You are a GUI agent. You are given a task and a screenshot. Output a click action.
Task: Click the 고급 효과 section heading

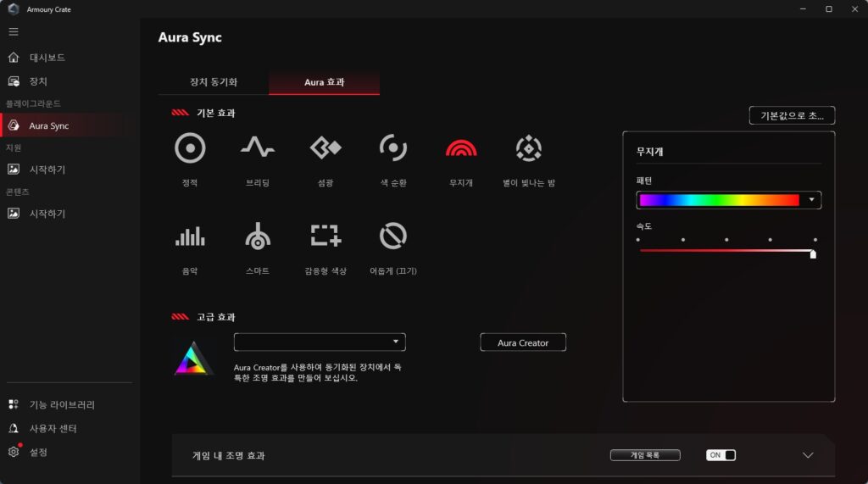216,317
